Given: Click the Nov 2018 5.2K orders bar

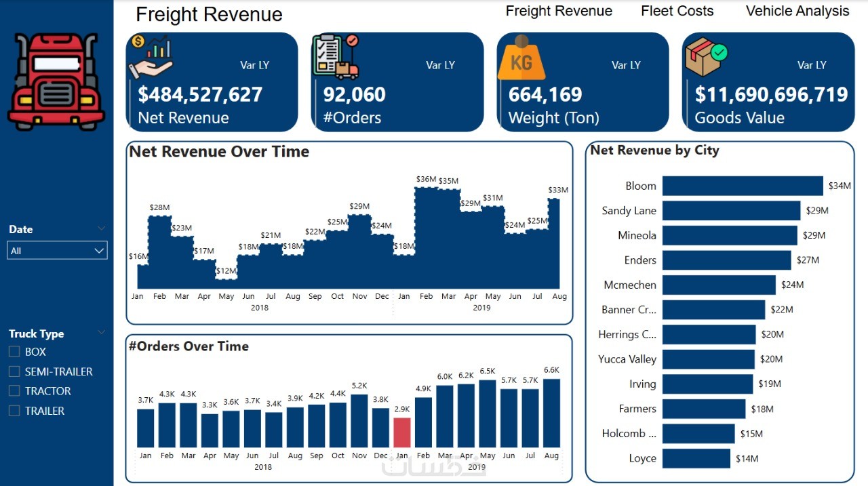Looking at the screenshot, I should point(359,421).
